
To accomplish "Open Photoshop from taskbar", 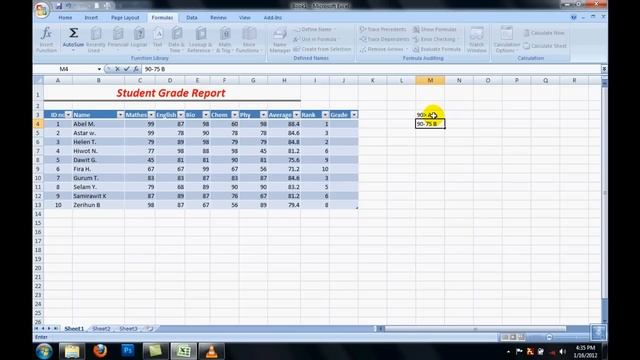I will coord(128,351).
